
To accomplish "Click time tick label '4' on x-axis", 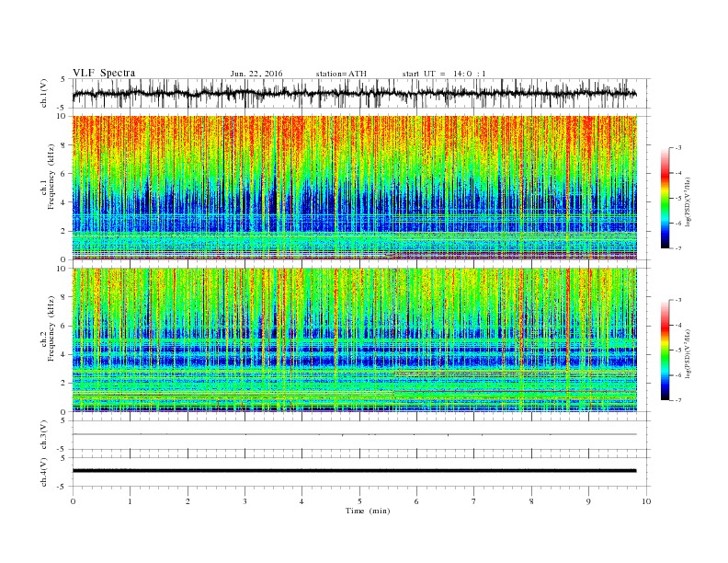I will [x=301, y=501].
